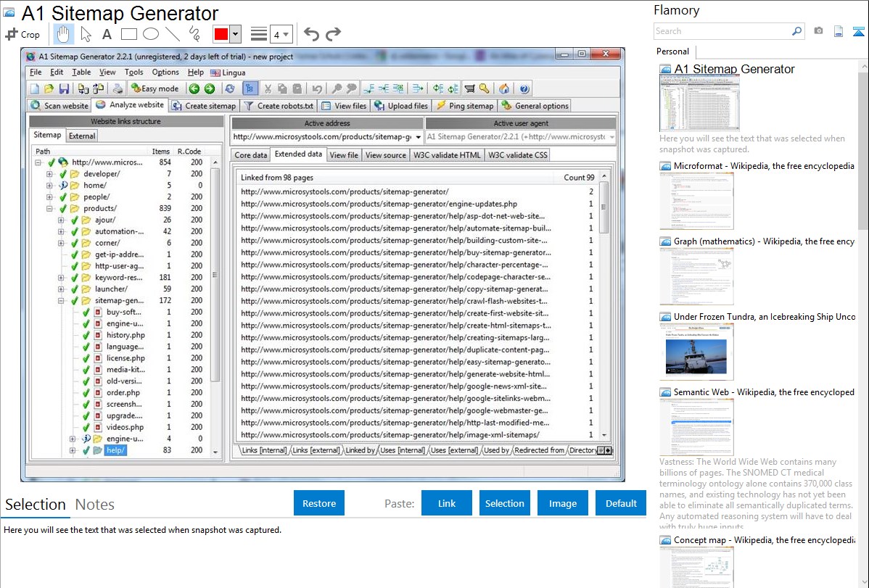Open the Options menu
The height and width of the screenshot is (588, 869).
(165, 73)
